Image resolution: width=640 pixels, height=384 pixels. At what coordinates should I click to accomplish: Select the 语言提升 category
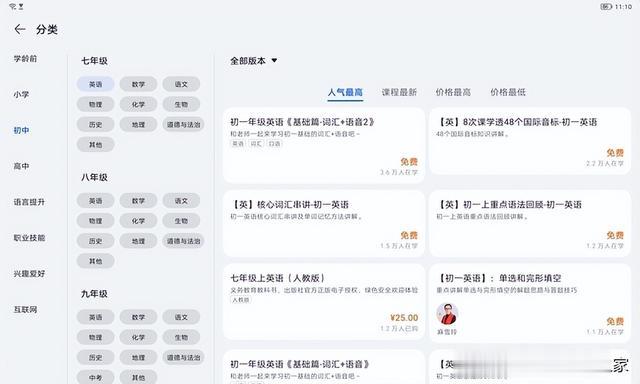[29, 202]
